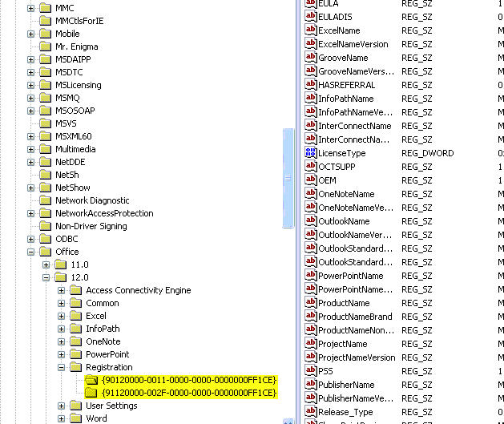
Task: Click the string icon beside OneNoteName
Action: coord(311,193)
